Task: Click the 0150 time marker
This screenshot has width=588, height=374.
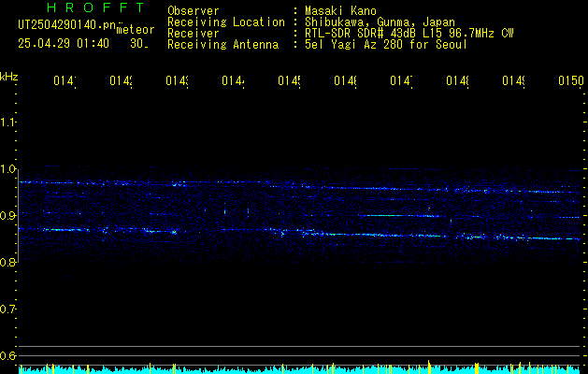Action: (x=571, y=81)
